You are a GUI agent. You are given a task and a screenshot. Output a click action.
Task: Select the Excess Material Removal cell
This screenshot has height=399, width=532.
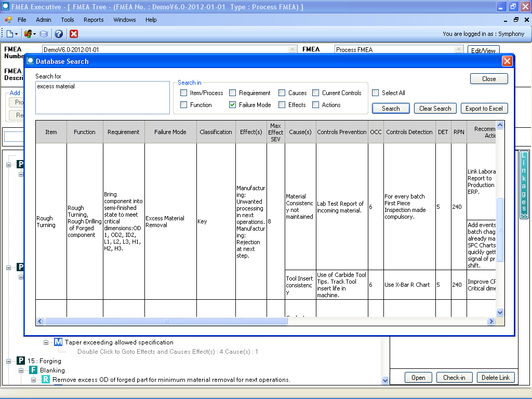[x=170, y=221]
